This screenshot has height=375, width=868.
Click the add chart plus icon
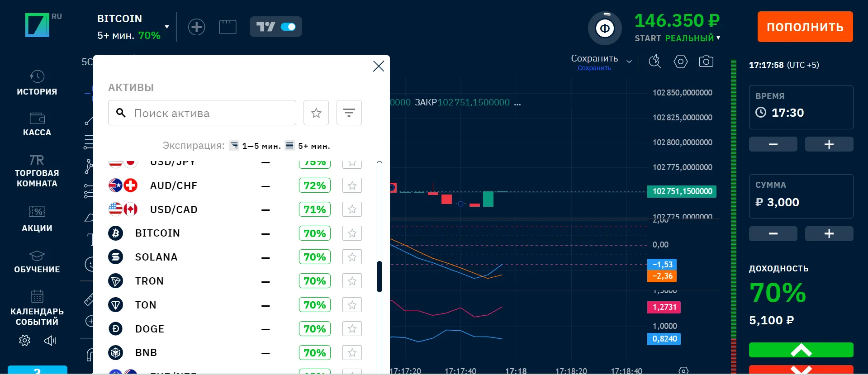point(196,27)
